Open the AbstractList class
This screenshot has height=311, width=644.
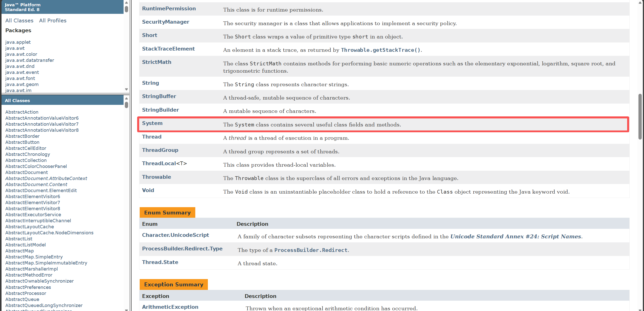click(x=19, y=239)
